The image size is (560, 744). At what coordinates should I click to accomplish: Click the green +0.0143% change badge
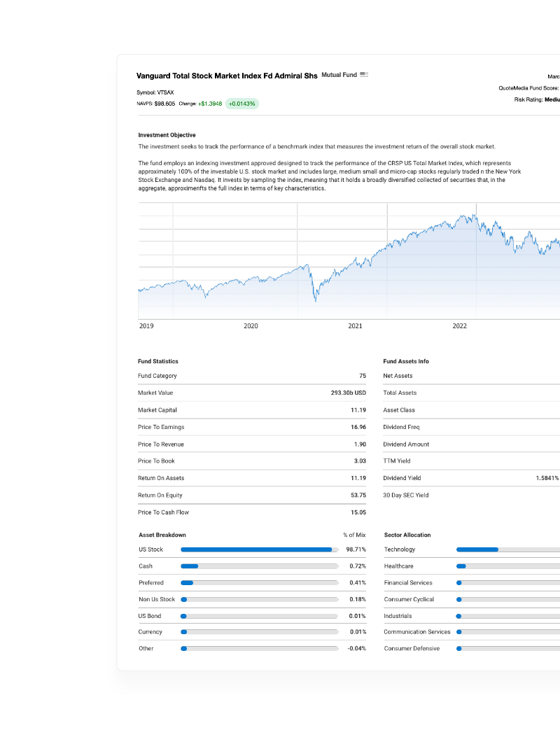point(242,104)
